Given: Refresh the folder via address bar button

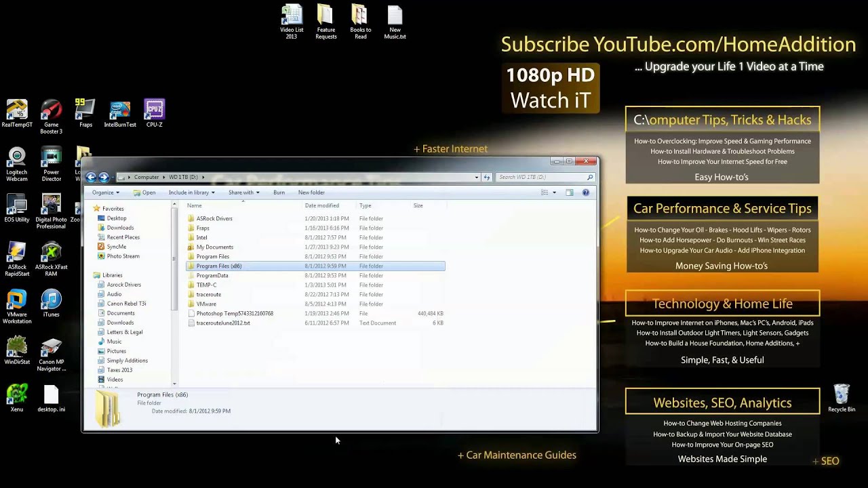Looking at the screenshot, I should 487,177.
